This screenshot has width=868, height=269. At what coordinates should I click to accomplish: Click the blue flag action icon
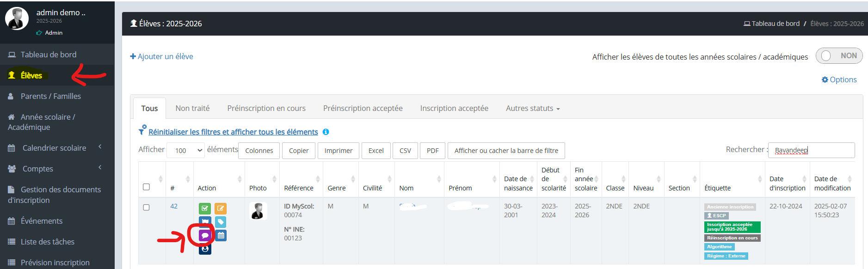click(205, 222)
